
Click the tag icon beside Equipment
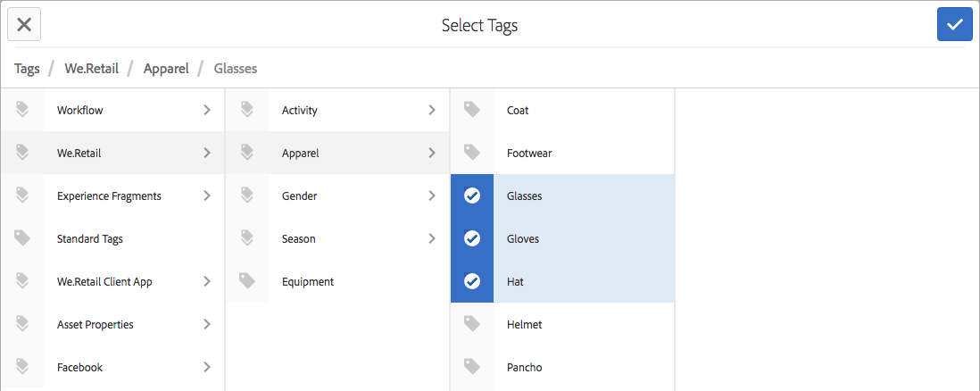(247, 281)
